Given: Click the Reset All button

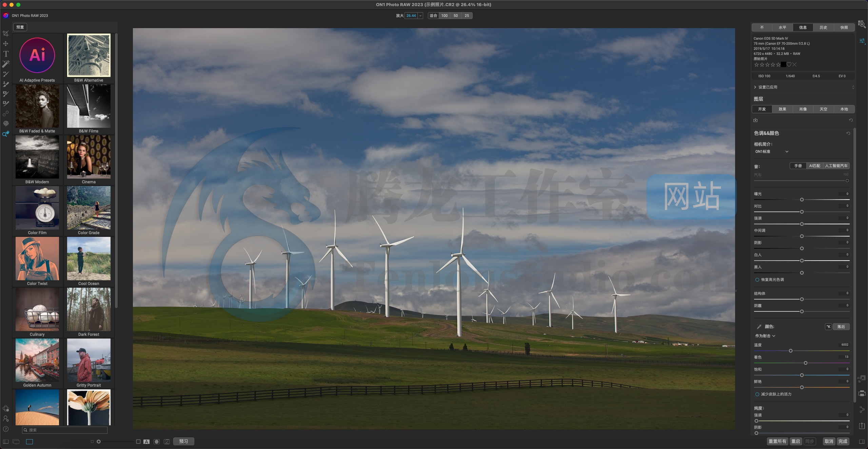Looking at the screenshot, I should 777,441.
